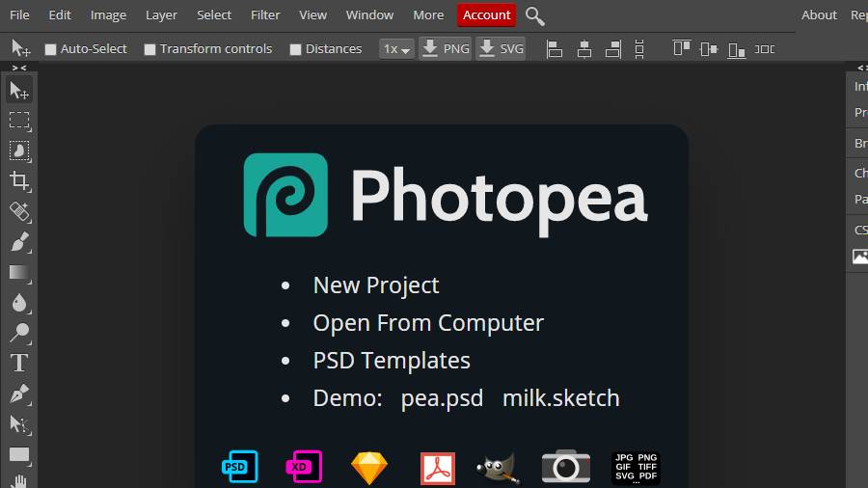Click the align left edges icon
This screenshot has width=868, height=488.
[x=555, y=49]
